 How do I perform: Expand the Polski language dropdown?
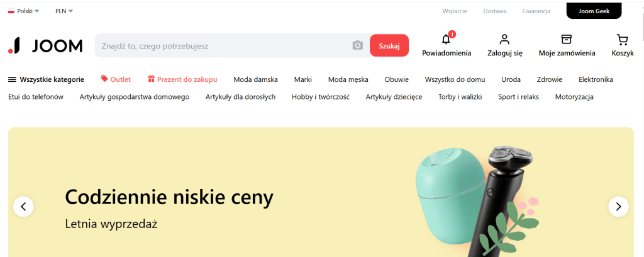click(23, 11)
